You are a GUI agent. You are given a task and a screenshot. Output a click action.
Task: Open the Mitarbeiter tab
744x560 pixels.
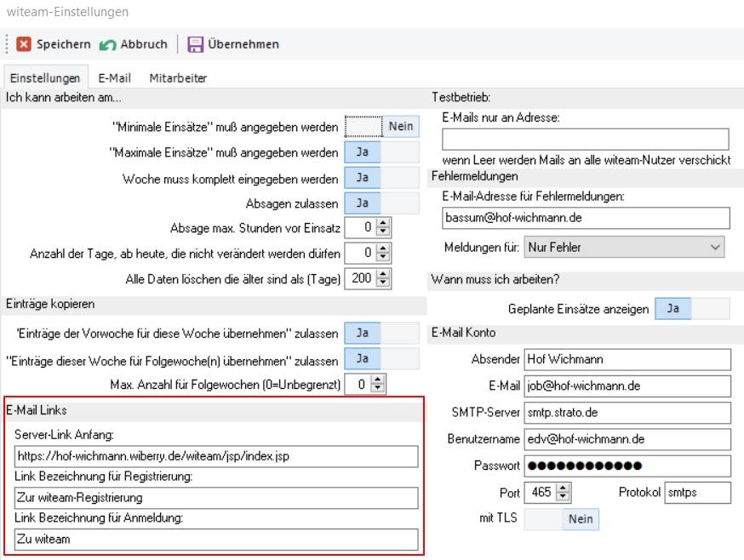tap(178, 77)
